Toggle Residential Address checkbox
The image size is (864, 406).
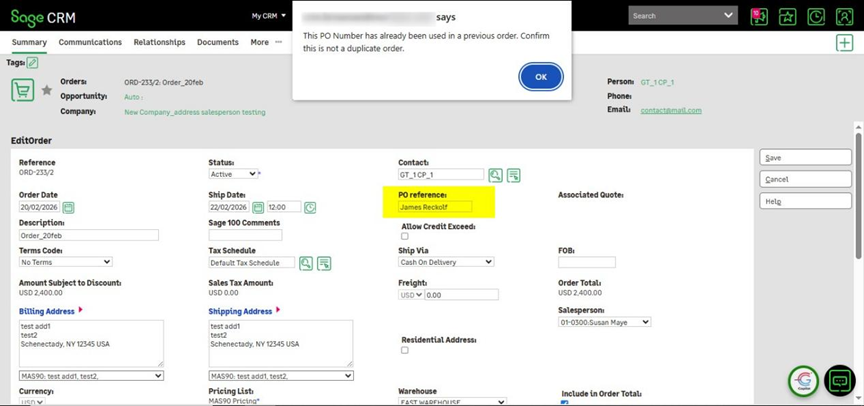point(404,350)
